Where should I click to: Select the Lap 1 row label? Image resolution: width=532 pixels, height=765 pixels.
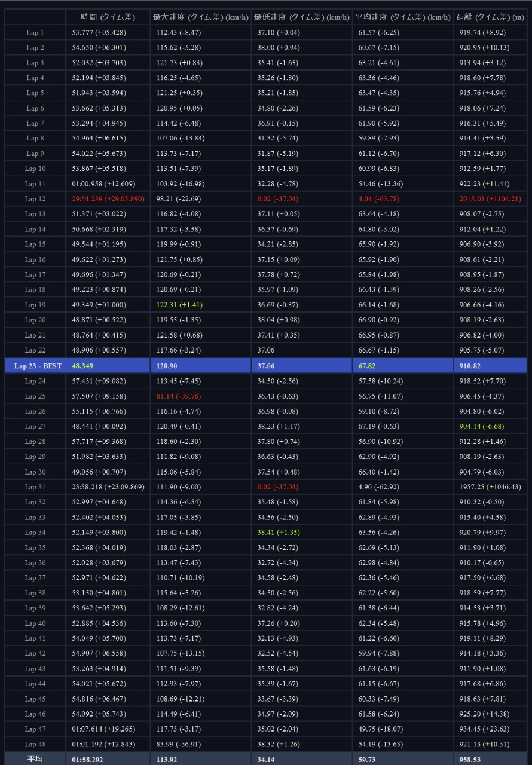click(x=35, y=32)
